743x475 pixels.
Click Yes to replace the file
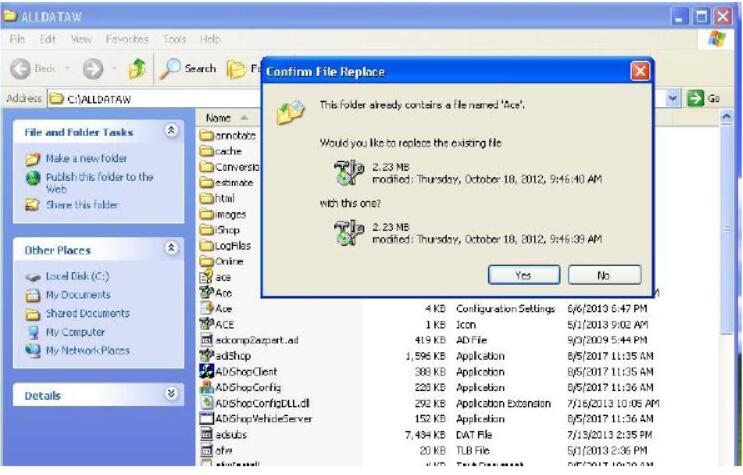click(x=524, y=275)
